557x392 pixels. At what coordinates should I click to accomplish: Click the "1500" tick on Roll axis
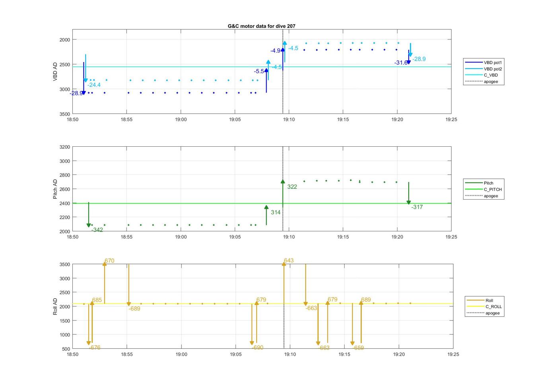[64, 321]
